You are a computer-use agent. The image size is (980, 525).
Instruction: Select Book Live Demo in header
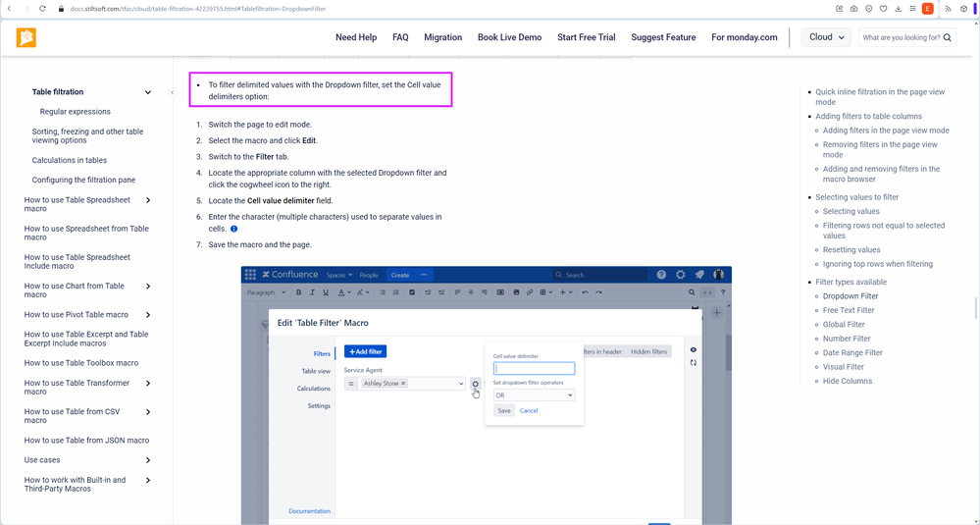(509, 37)
